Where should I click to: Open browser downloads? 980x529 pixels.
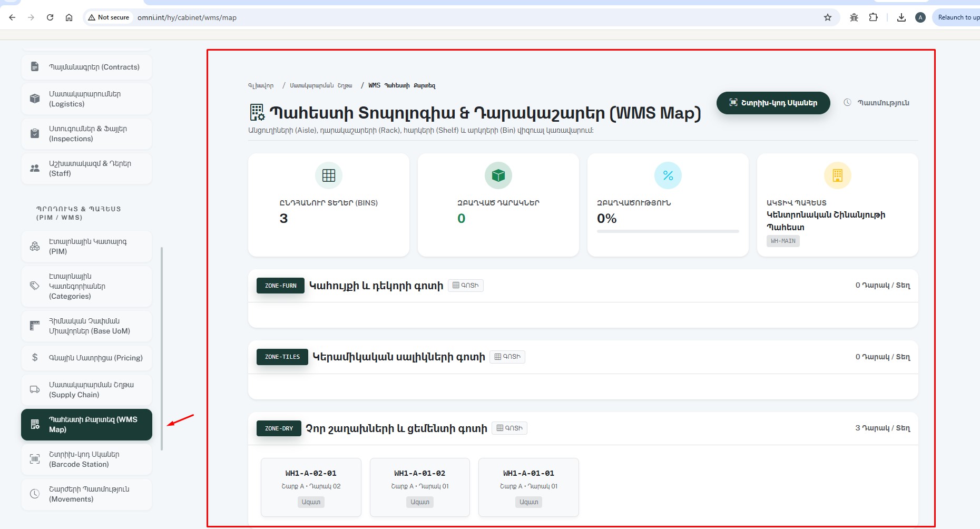tap(901, 17)
